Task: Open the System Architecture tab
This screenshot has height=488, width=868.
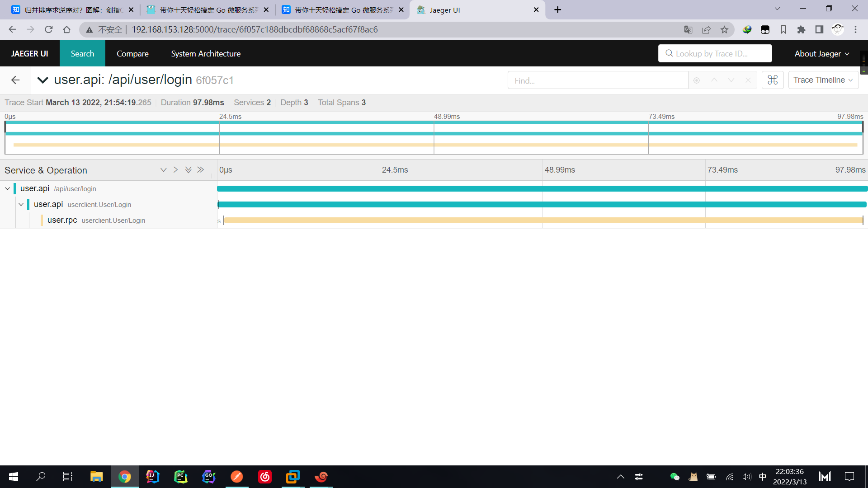Action: click(x=206, y=54)
